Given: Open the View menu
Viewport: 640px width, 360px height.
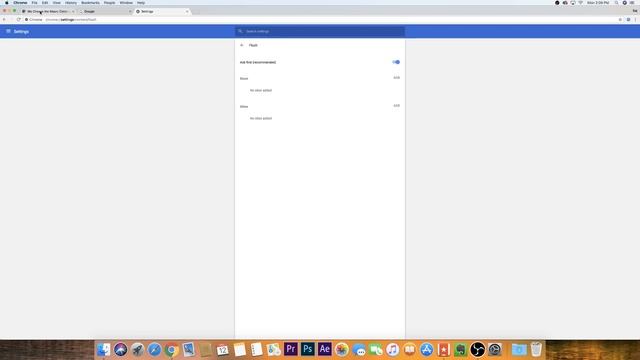Looking at the screenshot, I should click(56, 3).
